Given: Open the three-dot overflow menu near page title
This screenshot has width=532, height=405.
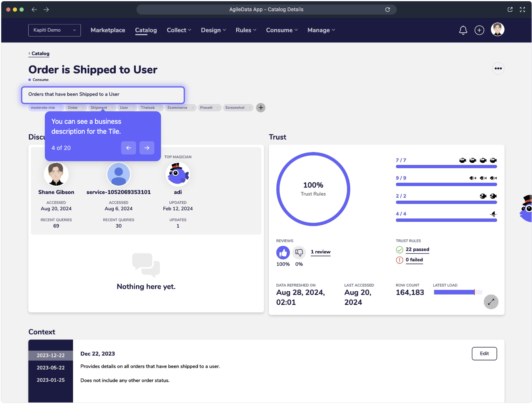Looking at the screenshot, I should click(498, 68).
